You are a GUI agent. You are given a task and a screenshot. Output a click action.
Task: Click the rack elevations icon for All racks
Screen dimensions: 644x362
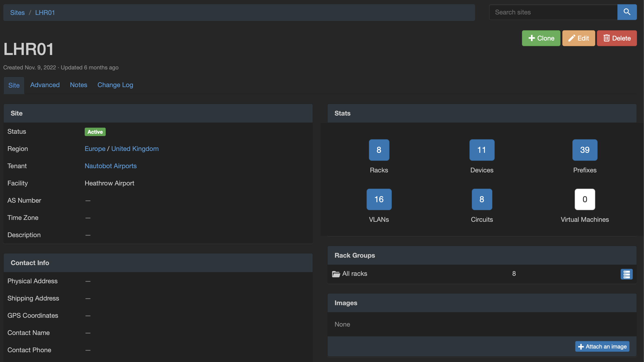point(626,274)
